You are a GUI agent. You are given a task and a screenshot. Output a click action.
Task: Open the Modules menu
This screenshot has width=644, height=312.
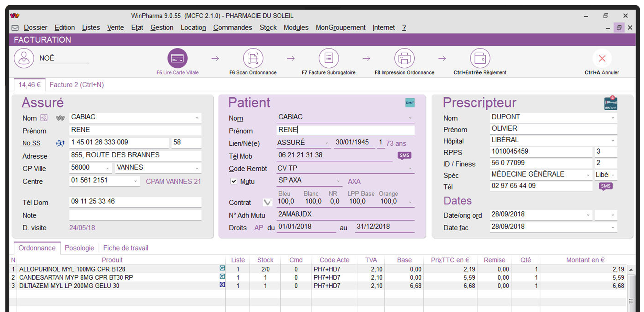point(296,27)
